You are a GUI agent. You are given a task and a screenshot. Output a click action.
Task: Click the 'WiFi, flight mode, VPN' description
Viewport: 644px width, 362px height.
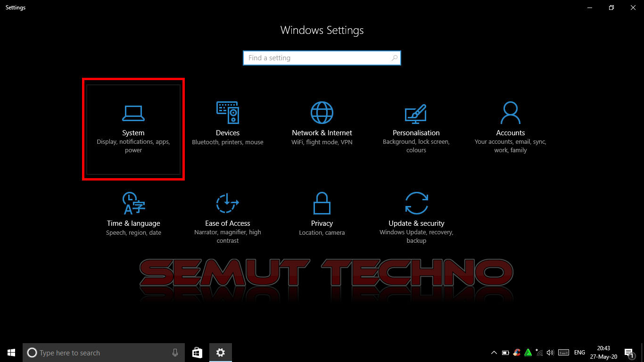coord(322,142)
